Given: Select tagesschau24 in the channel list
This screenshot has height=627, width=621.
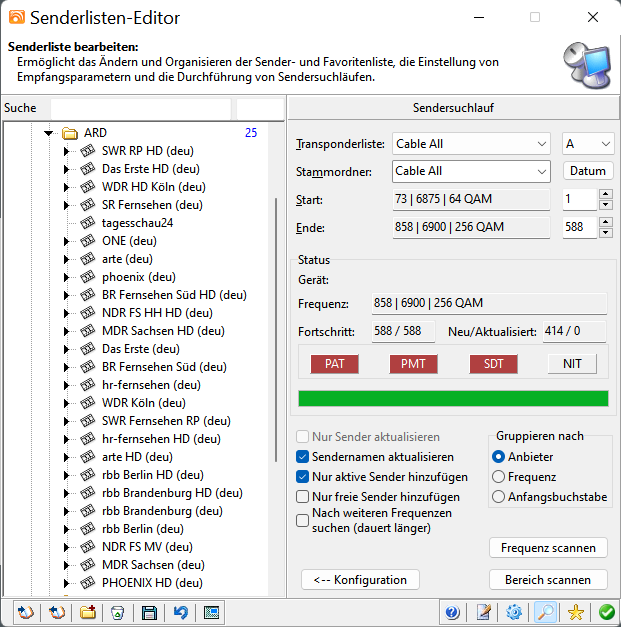Looking at the screenshot, I should [137, 223].
